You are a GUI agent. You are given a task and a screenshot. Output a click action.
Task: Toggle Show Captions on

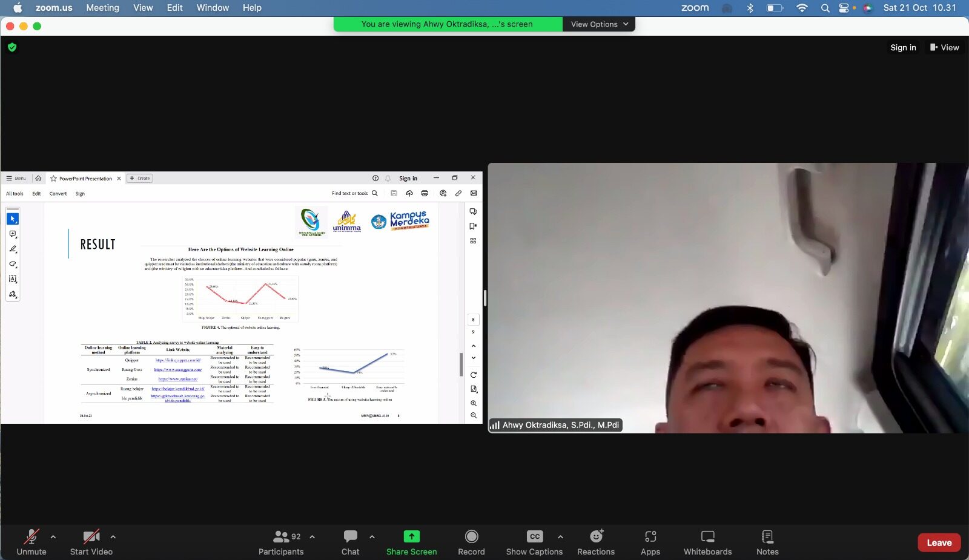(534, 542)
